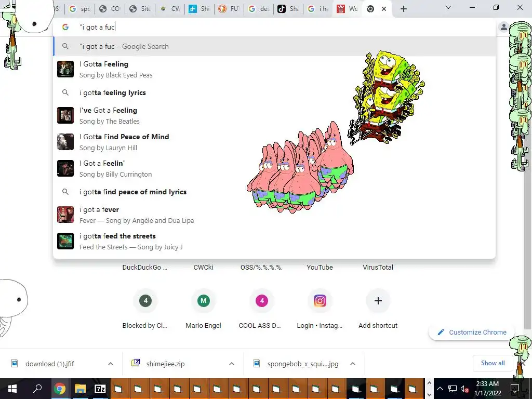Click the YouTube shortcut label
The height and width of the screenshot is (399, 532).
(320, 268)
